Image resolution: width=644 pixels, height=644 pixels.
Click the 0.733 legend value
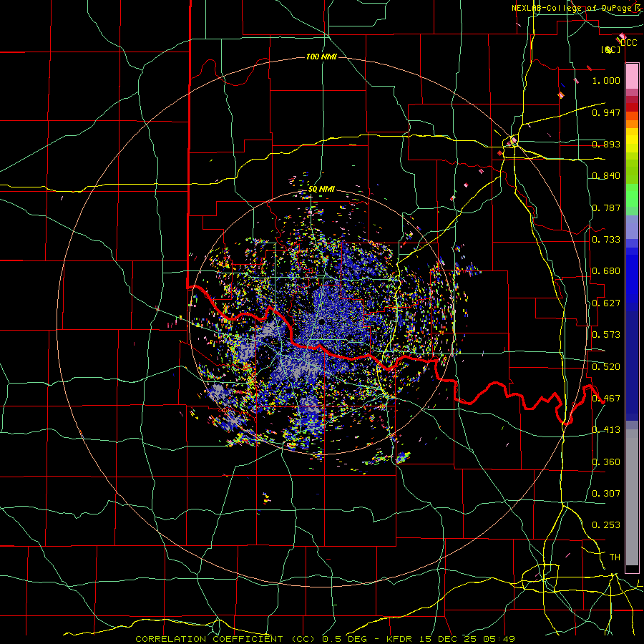pyautogui.click(x=606, y=240)
